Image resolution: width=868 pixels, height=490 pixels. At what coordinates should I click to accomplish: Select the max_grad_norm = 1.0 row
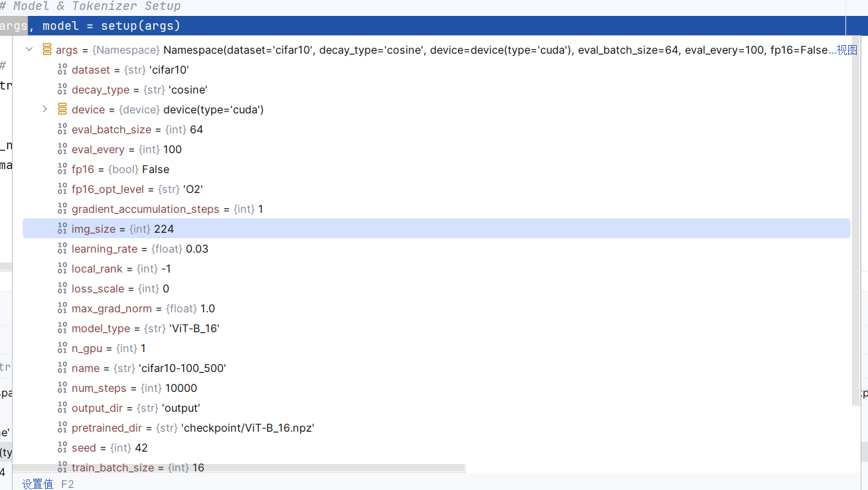pyautogui.click(x=437, y=308)
